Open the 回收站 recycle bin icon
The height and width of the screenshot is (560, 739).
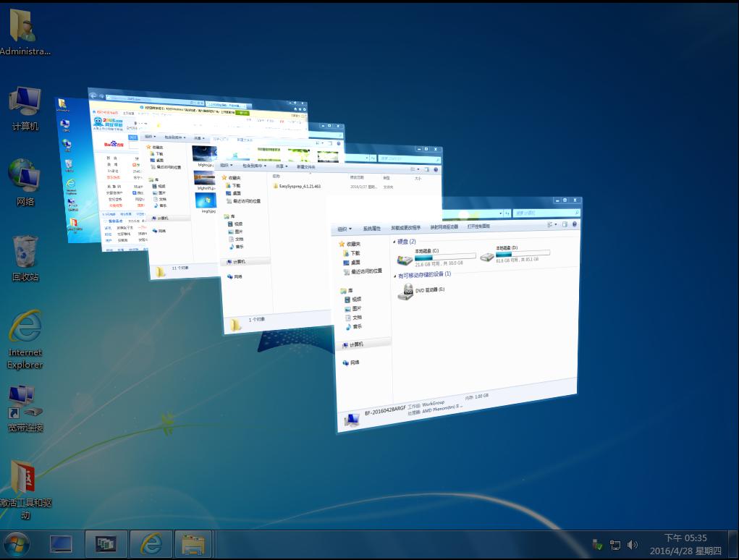point(25,258)
